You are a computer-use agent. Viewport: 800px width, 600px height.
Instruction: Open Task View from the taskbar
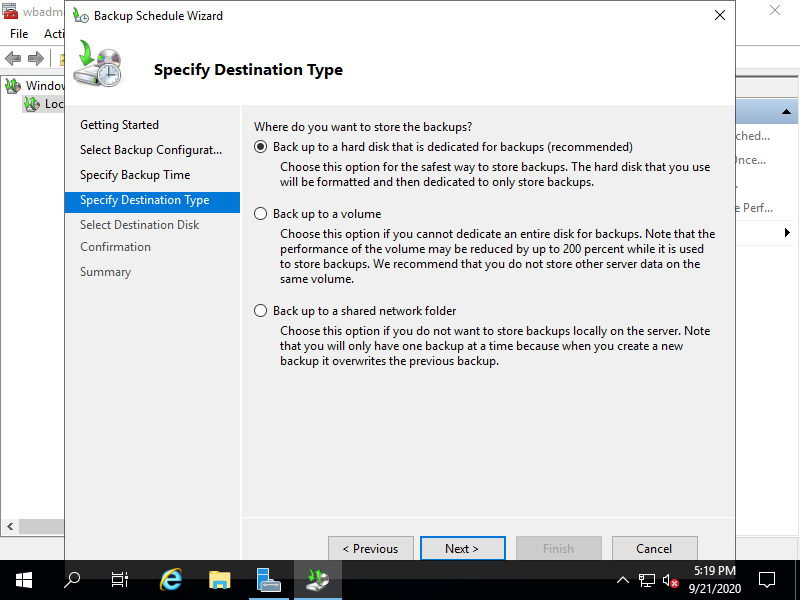pyautogui.click(x=119, y=579)
